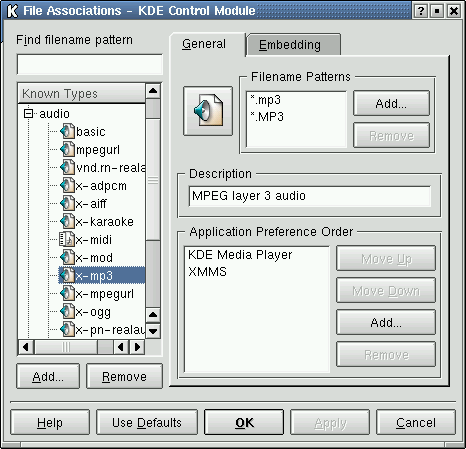Click the horizontal scroll left arrow at far left
The image size is (466, 449).
click(x=26, y=347)
